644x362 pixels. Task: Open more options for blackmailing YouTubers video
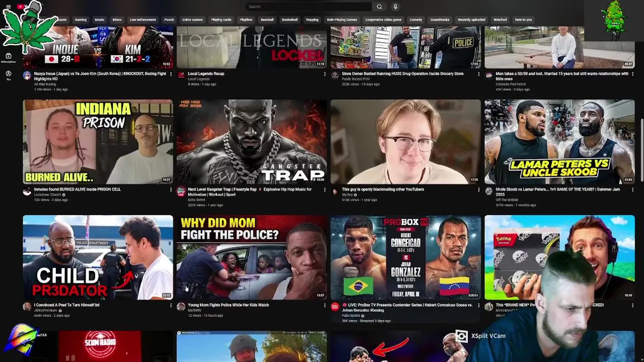[x=478, y=190]
